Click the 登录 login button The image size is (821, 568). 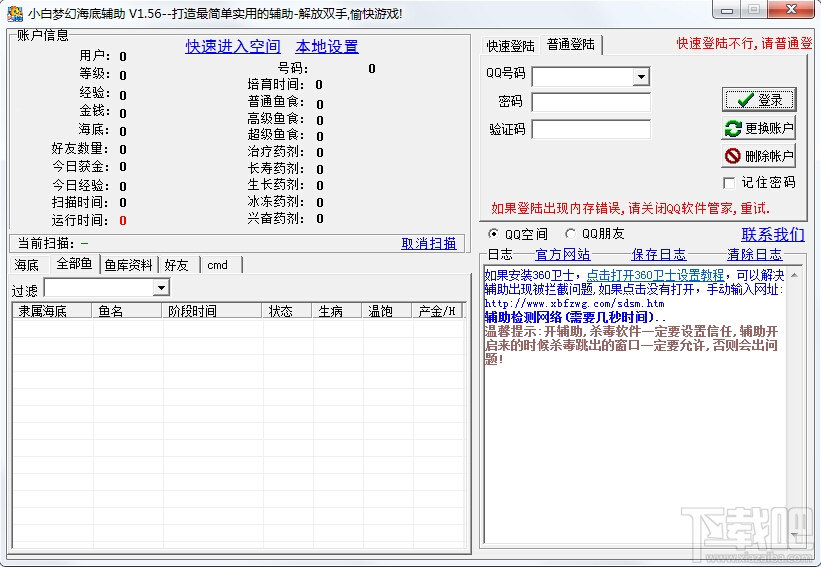[x=759, y=99]
